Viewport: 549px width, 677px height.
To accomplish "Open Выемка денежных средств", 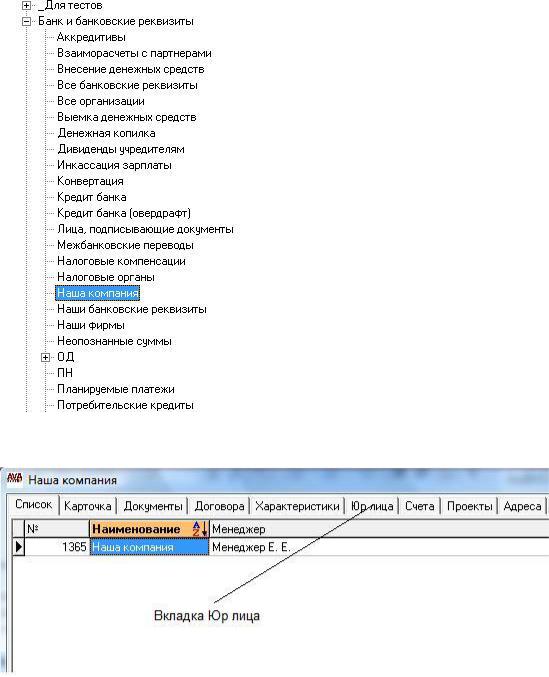I will coord(126,117).
